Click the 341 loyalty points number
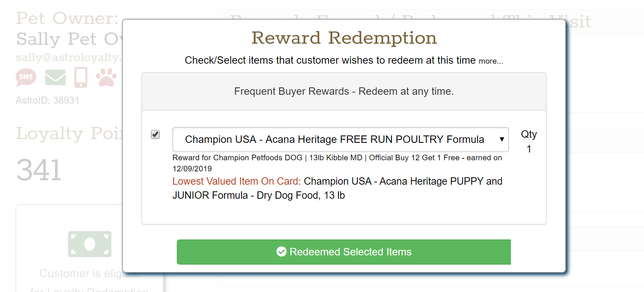Image resolution: width=644 pixels, height=292 pixels. pos(39,170)
